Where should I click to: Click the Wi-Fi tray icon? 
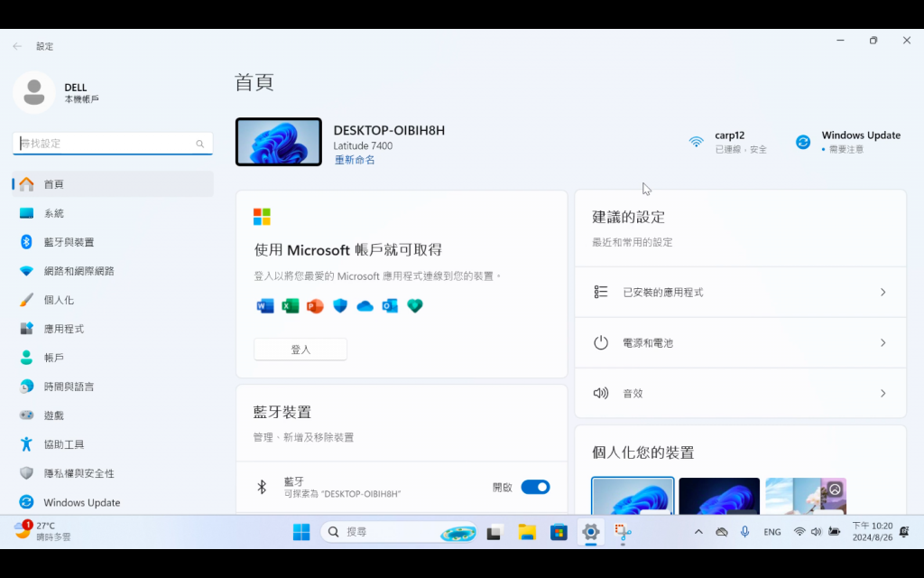pyautogui.click(x=799, y=532)
